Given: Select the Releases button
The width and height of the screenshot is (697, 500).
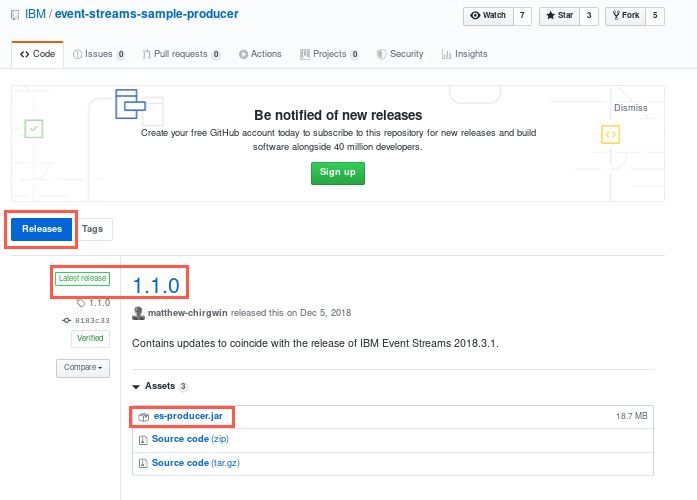Looking at the screenshot, I should 42,229.
